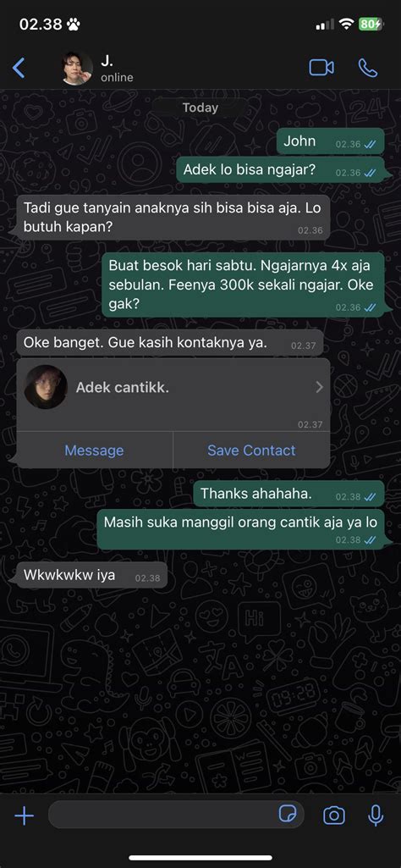Image resolution: width=401 pixels, height=868 pixels.
Task: Open the camera from the chat bar
Action: (x=334, y=815)
